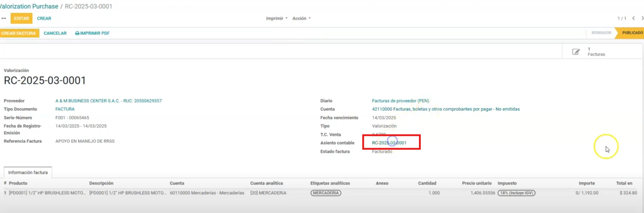
Task: Select the Información factura tab
Action: coord(28,173)
